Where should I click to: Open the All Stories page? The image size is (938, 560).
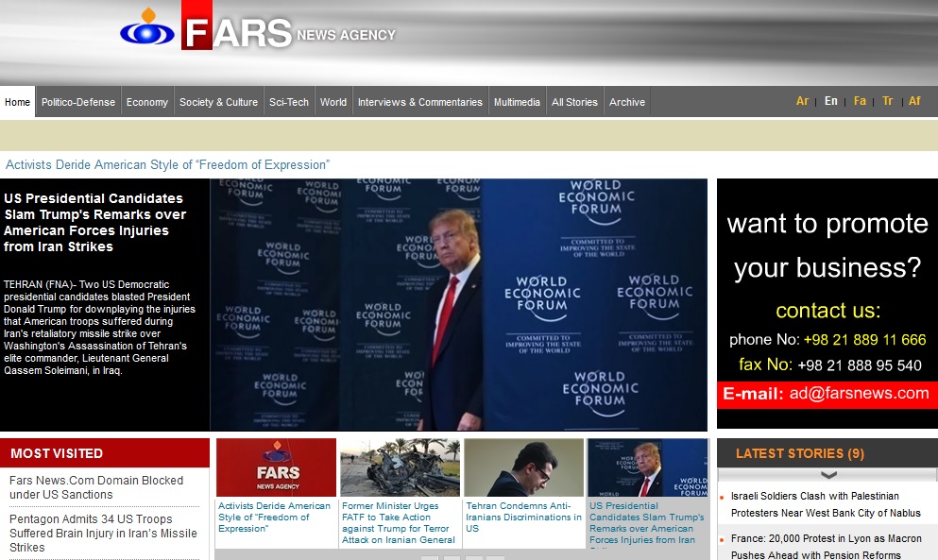(574, 102)
